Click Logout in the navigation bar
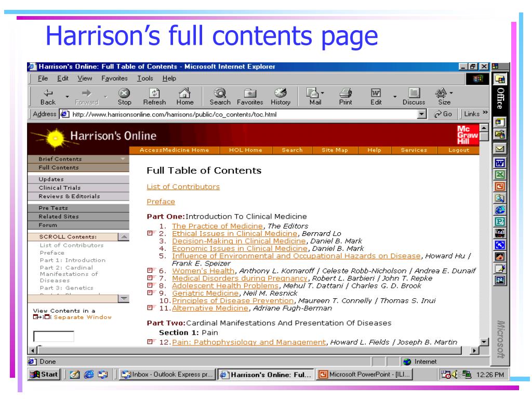 pyautogui.click(x=459, y=150)
